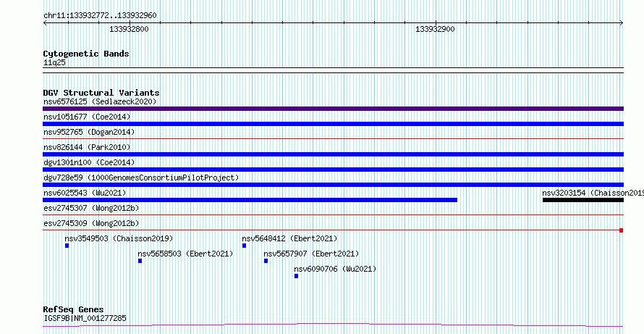
Task: Click the red square ending esv2745309 line
Action: click(x=622, y=230)
